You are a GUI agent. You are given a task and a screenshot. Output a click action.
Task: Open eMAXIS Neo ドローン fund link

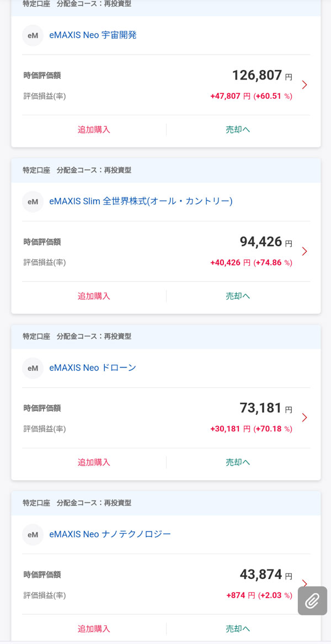pyautogui.click(x=92, y=368)
